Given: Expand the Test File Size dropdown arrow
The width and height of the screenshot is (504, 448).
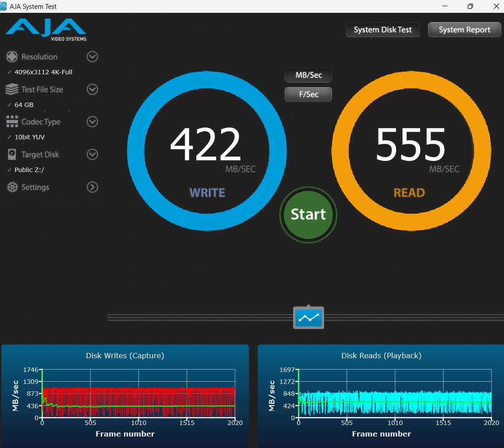Looking at the screenshot, I should (x=92, y=89).
